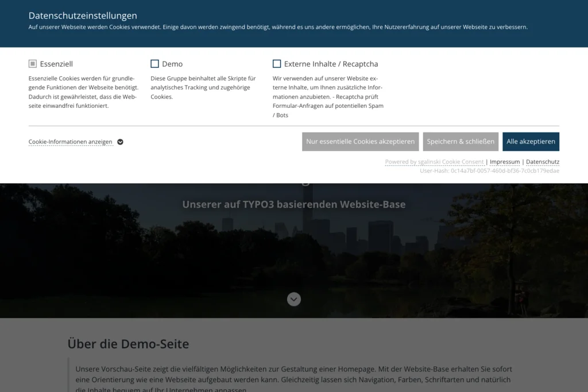Accept all cookies with 'Alle akzeptieren'
The width and height of the screenshot is (588, 392).
point(531,142)
